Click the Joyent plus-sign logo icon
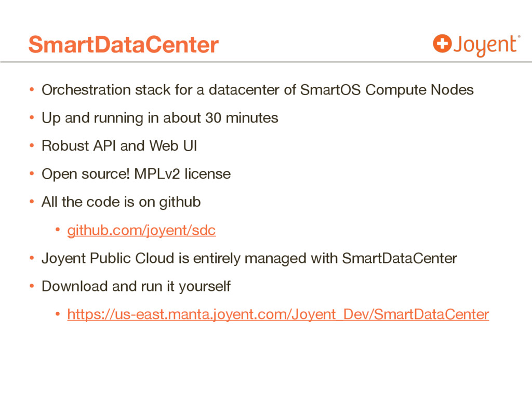Screen dimensions: 532x399 pyautogui.click(x=442, y=44)
